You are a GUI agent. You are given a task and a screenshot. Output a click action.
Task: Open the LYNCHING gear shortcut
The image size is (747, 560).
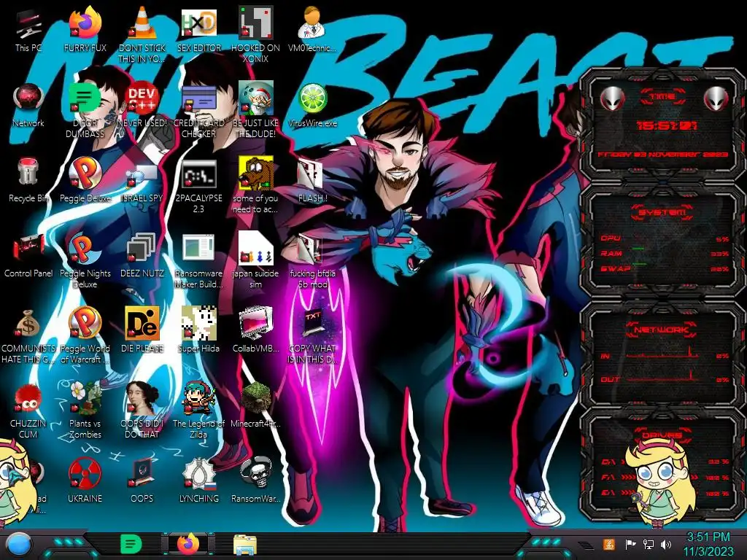(x=198, y=474)
